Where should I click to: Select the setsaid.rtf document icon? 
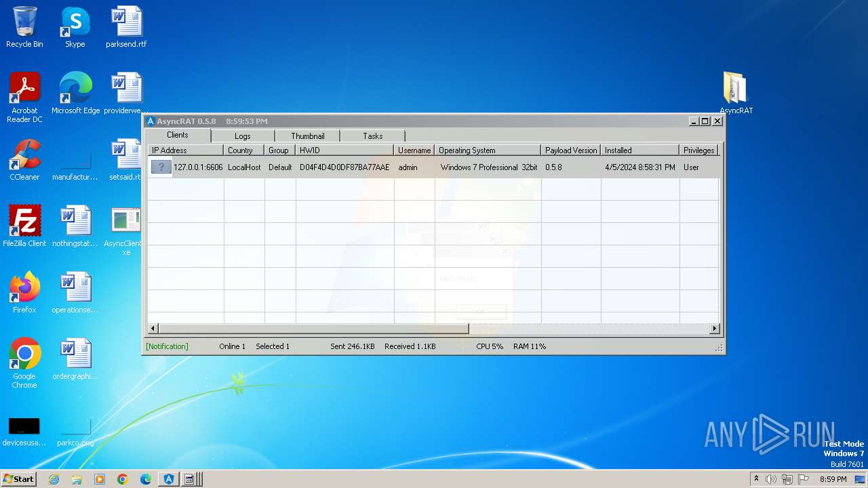126,160
